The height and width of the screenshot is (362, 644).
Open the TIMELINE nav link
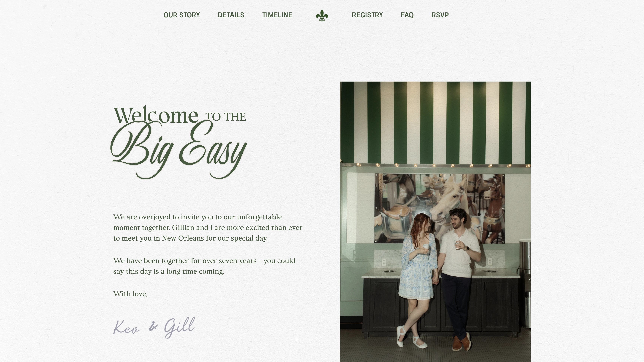[277, 15]
